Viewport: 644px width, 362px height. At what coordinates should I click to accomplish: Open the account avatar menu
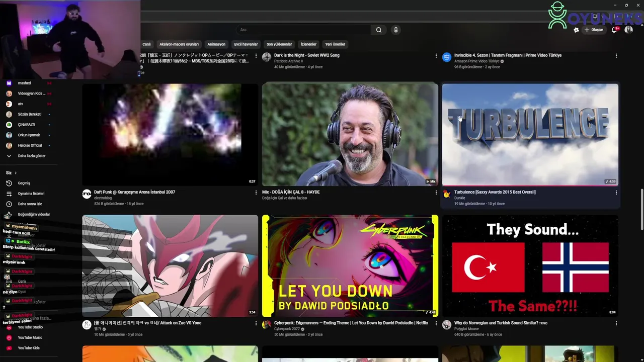coord(628,30)
